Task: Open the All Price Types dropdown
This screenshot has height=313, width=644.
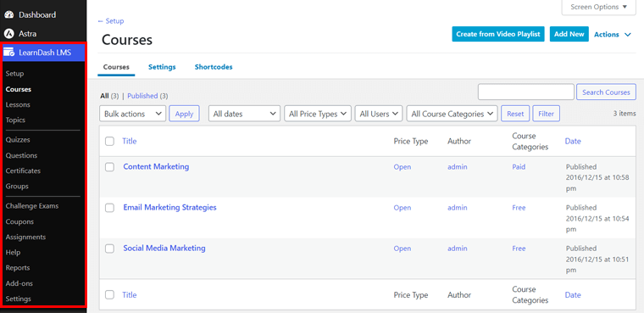Action: click(318, 114)
